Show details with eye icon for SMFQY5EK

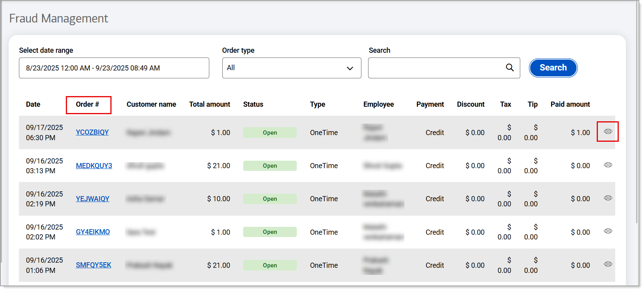pyautogui.click(x=608, y=264)
